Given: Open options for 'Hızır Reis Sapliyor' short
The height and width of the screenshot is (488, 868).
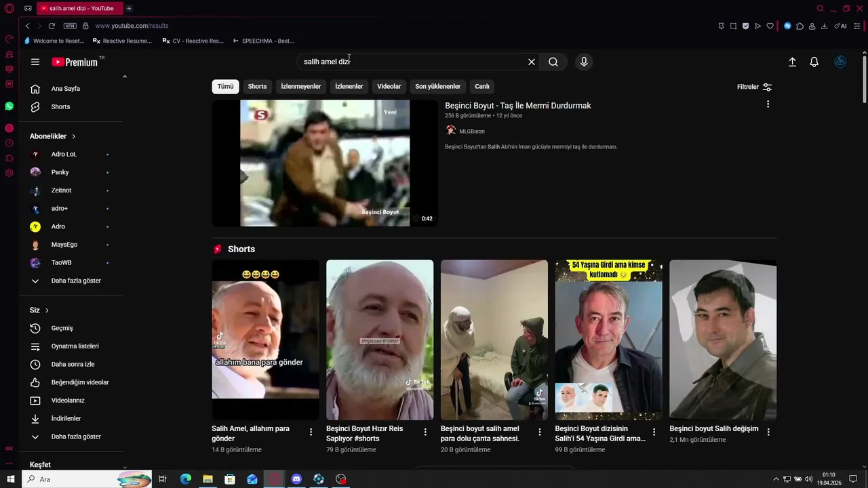Looking at the screenshot, I should 425,432.
